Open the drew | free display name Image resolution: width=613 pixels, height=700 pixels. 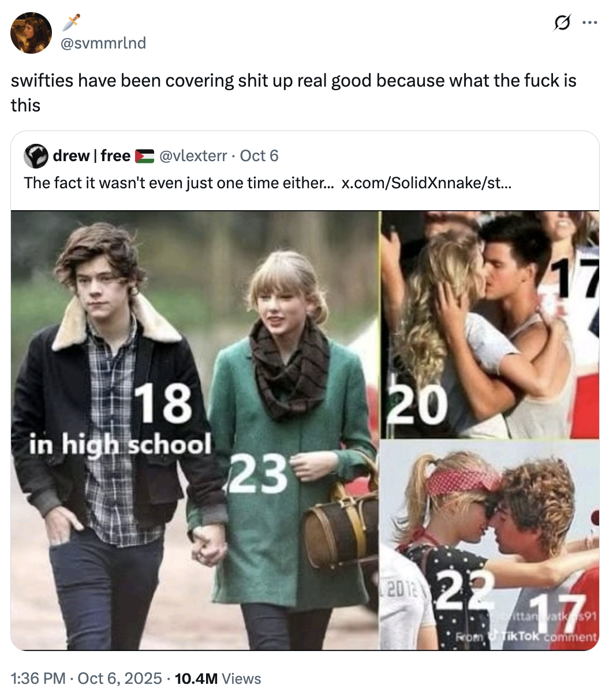click(x=91, y=156)
